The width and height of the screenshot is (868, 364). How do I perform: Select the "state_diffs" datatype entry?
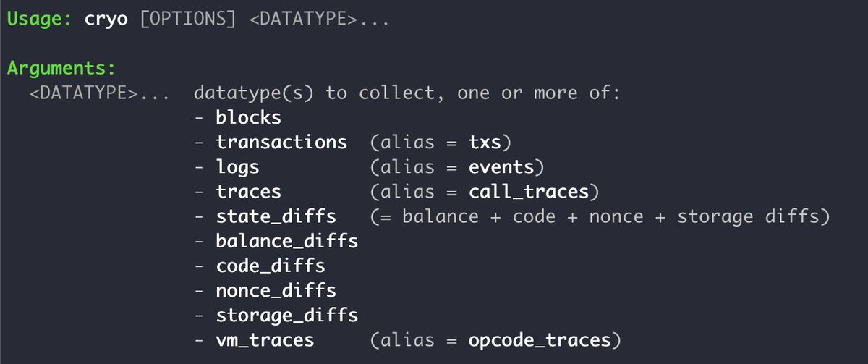(276, 216)
